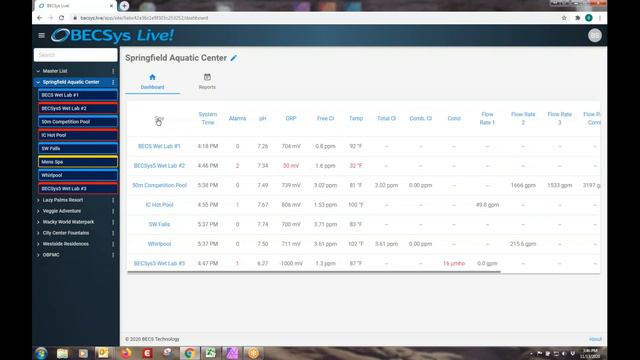Screen dimensions: 640x360
Task: Open the OSFMC options menu
Action: [x=113, y=255]
